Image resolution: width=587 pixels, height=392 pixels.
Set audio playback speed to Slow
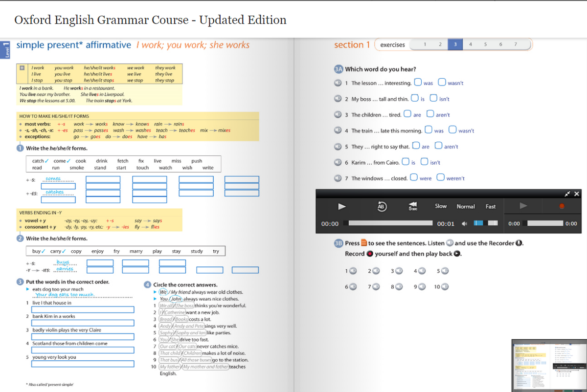(441, 206)
